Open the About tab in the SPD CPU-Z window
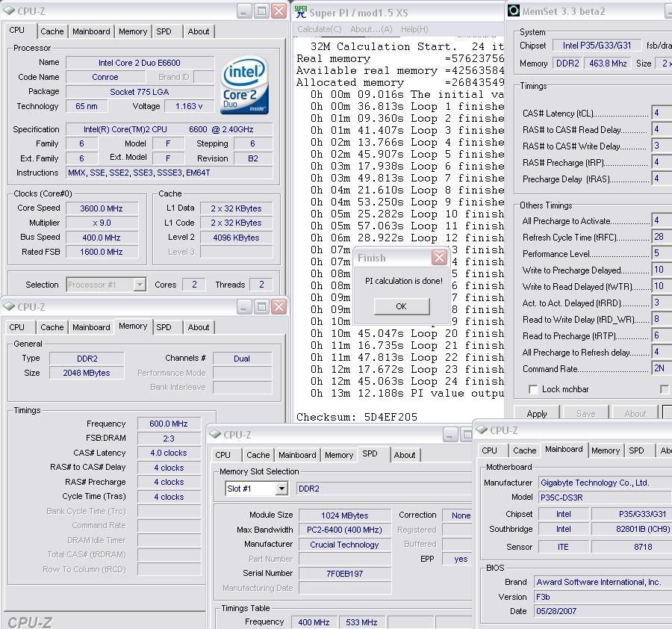This screenshot has height=629, width=672. (x=405, y=455)
